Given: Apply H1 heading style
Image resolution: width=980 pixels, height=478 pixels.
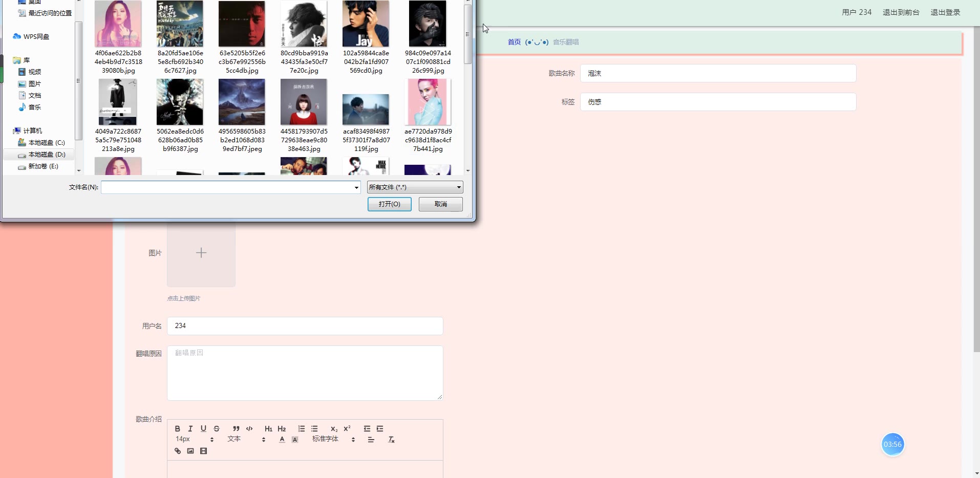Looking at the screenshot, I should coord(268,429).
